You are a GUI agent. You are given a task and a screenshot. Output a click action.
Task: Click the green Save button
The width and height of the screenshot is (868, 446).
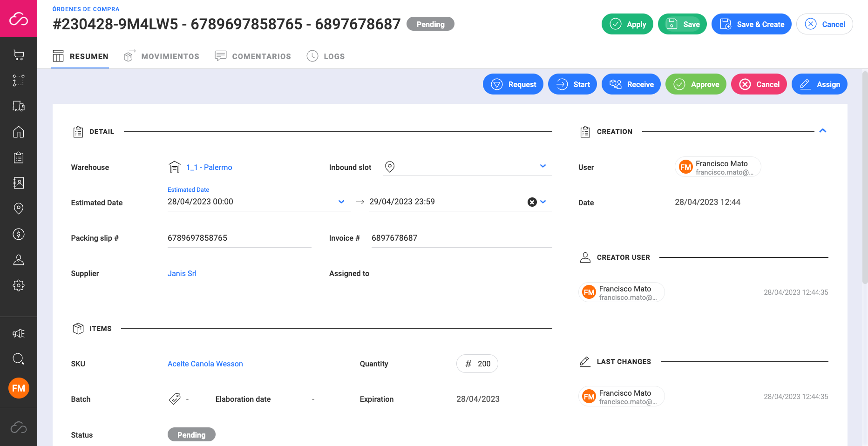682,24
